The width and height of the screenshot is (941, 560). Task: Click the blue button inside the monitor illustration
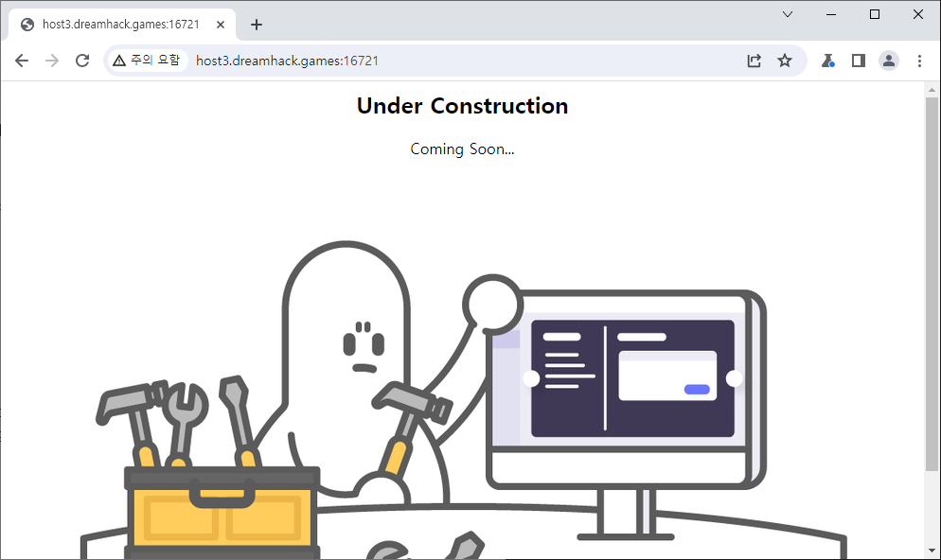pyautogui.click(x=697, y=390)
